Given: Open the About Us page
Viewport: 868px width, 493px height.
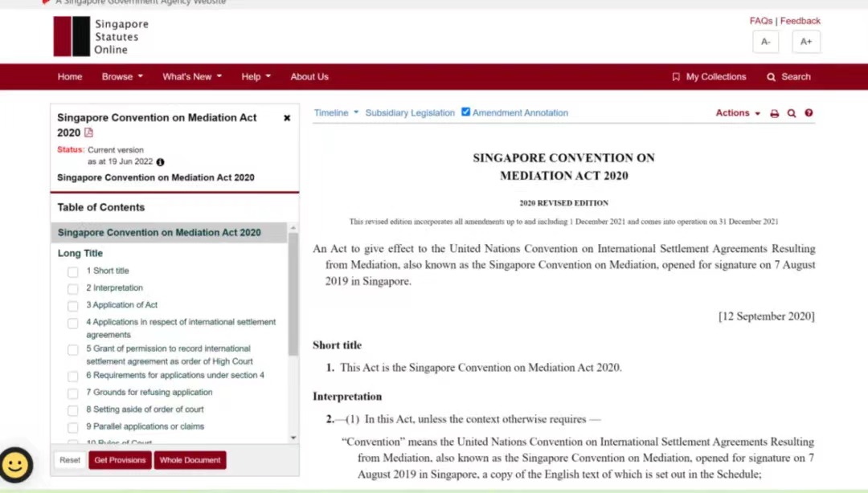Looking at the screenshot, I should click(309, 77).
